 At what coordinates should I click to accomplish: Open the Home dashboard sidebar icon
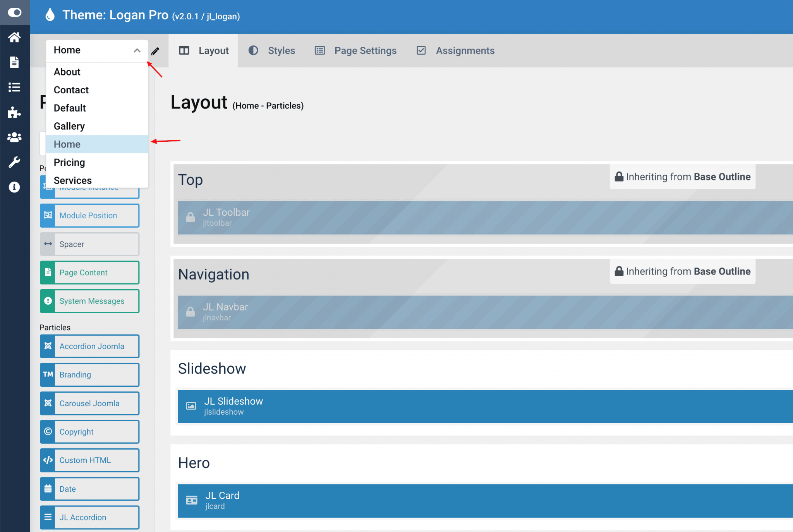coord(14,37)
